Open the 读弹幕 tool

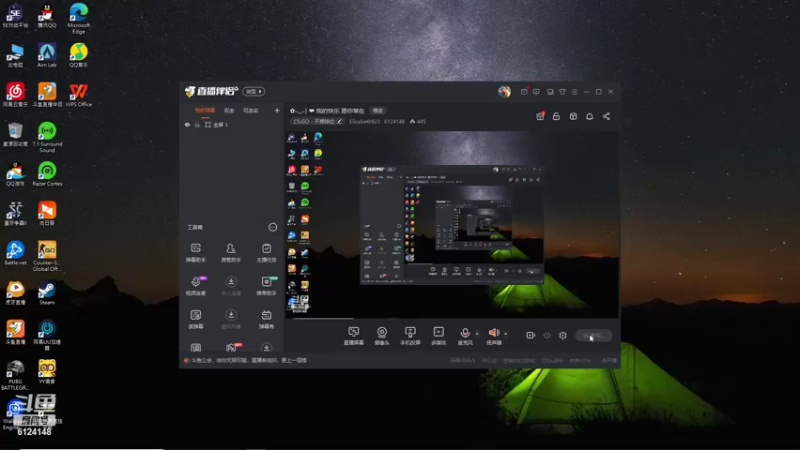point(195,319)
